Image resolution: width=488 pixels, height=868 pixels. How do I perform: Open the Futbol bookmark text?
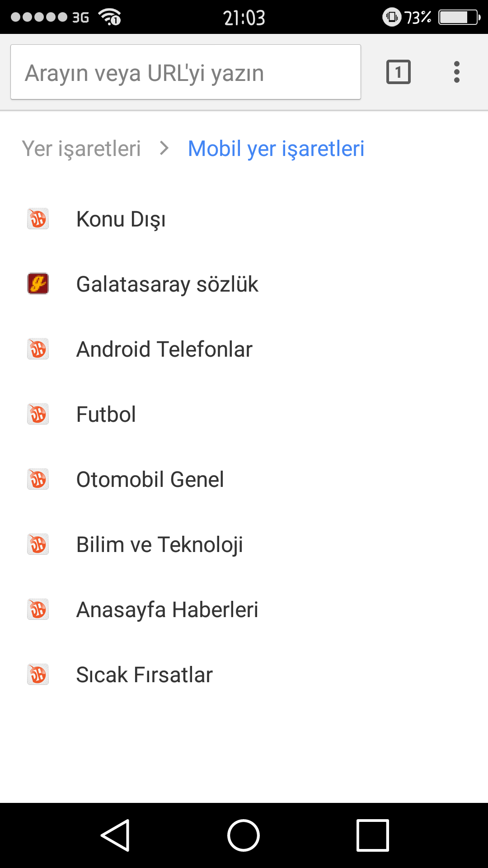[106, 414]
